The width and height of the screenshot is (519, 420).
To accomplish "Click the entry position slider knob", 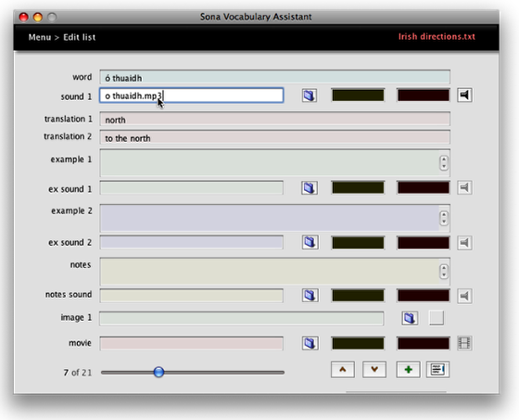I will (x=158, y=372).
